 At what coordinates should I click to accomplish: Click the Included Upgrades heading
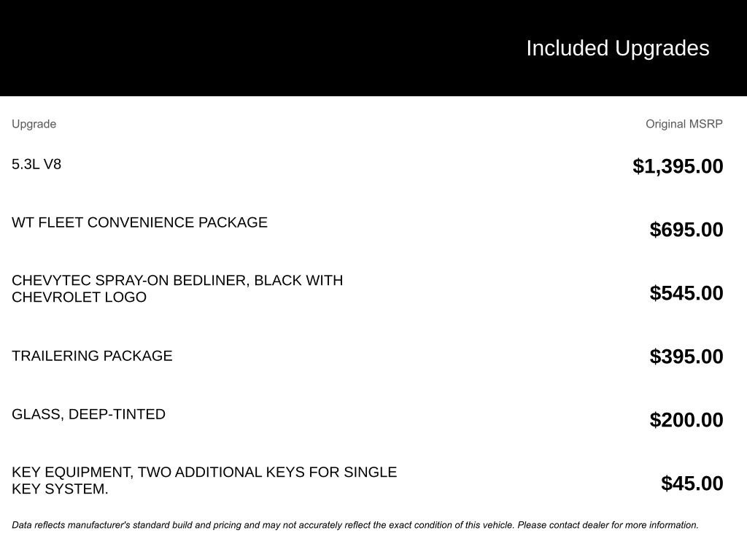617,48
